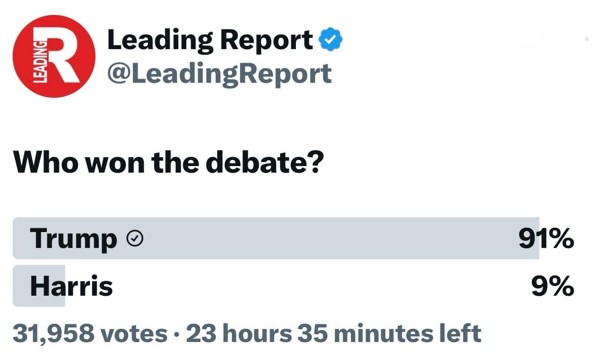Click the "Who won the debate?" question

pyautogui.click(x=169, y=162)
